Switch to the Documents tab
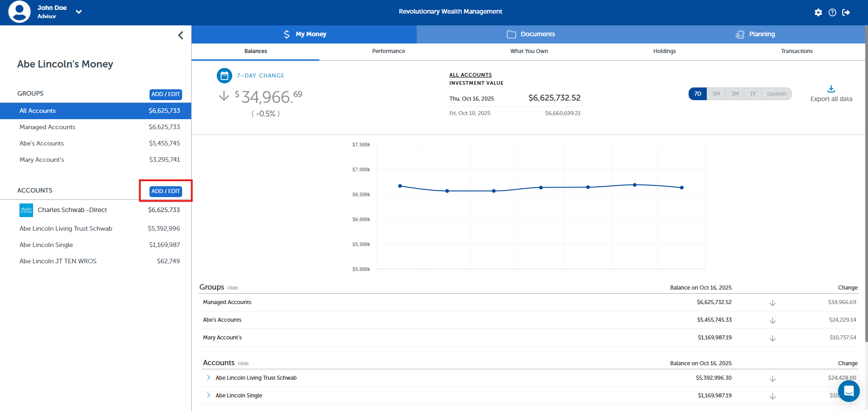The width and height of the screenshot is (868, 411). click(x=530, y=34)
